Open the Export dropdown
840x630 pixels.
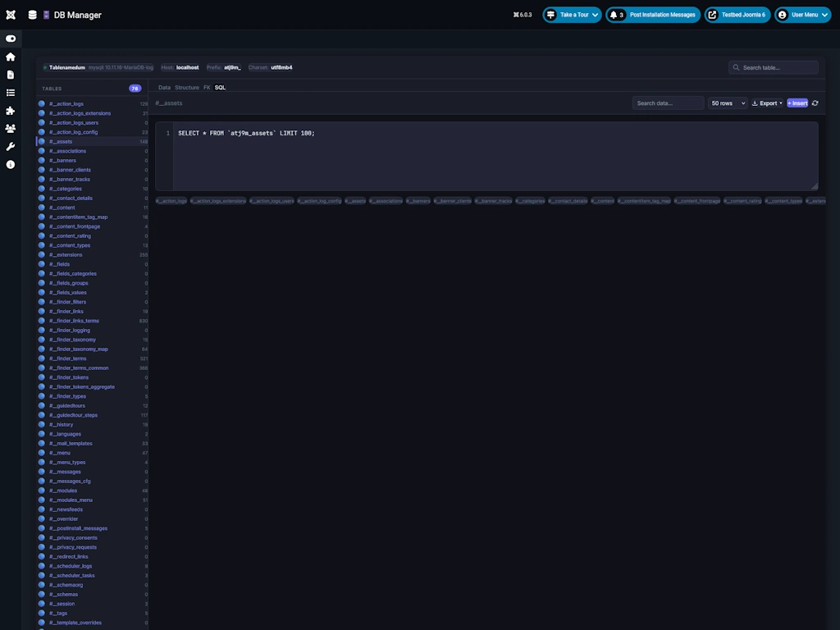tap(767, 103)
